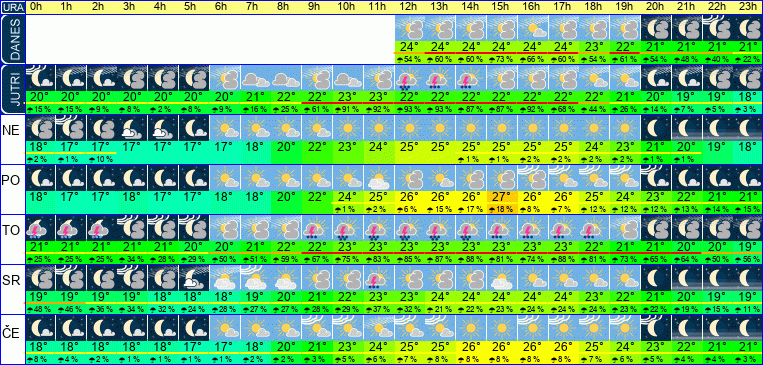Click JUTRI 12h 93 % precipitation value
Image resolution: width=763 pixels, height=365 pixels.
[410, 110]
